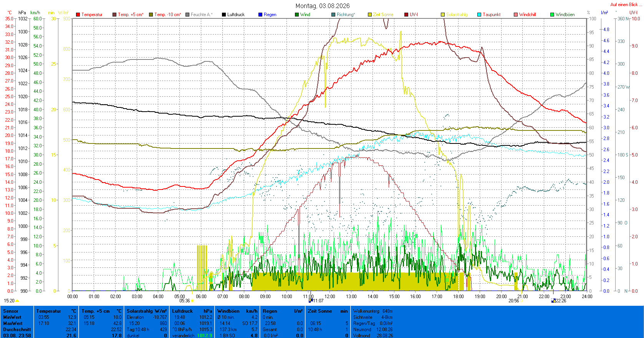The image size is (644, 338).
Task: Click the max temperature value '32.1'
Action: click(x=72, y=323)
